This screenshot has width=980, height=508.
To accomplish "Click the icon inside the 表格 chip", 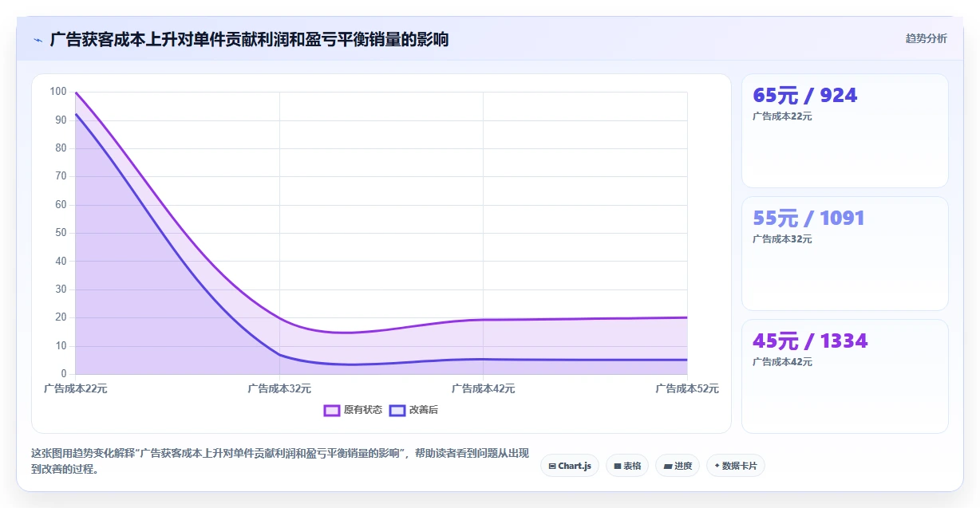I will (618, 466).
